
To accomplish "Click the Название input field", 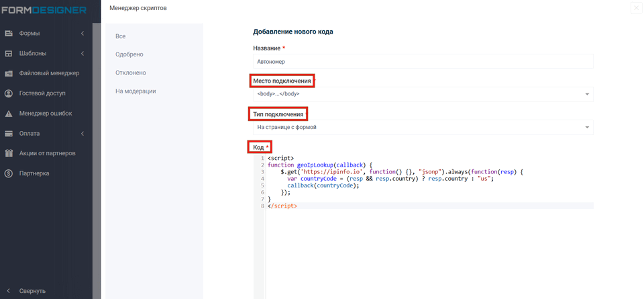I will coord(423,61).
